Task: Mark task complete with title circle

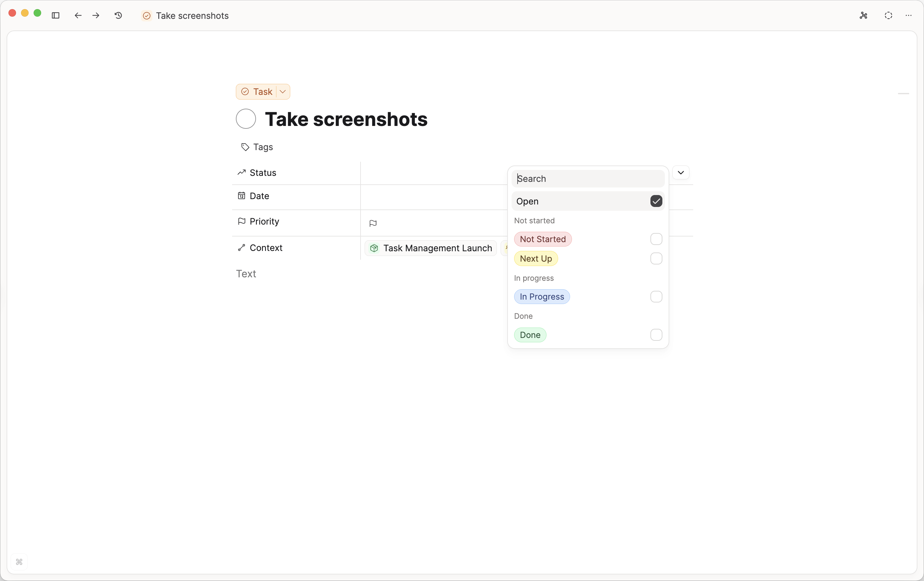Action: (246, 119)
